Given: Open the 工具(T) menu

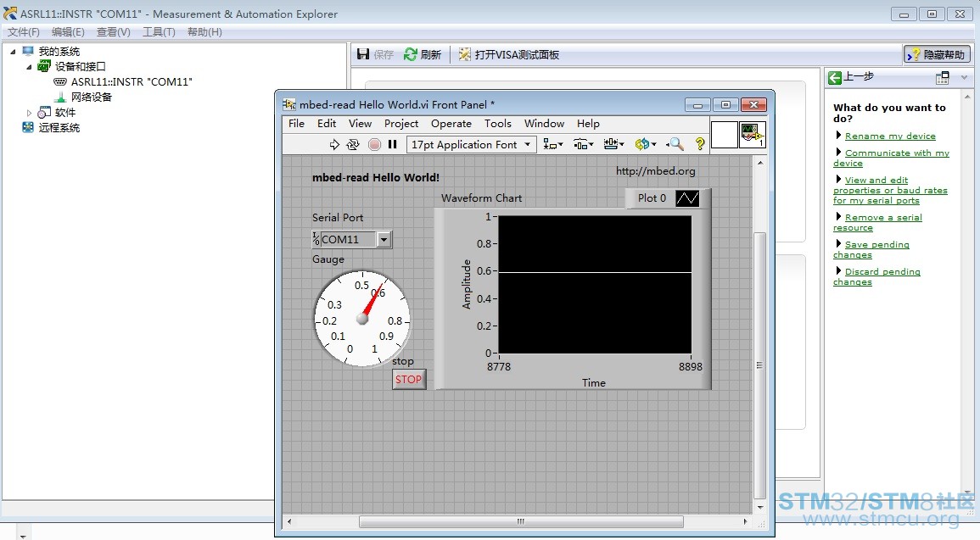Looking at the screenshot, I should (x=159, y=32).
